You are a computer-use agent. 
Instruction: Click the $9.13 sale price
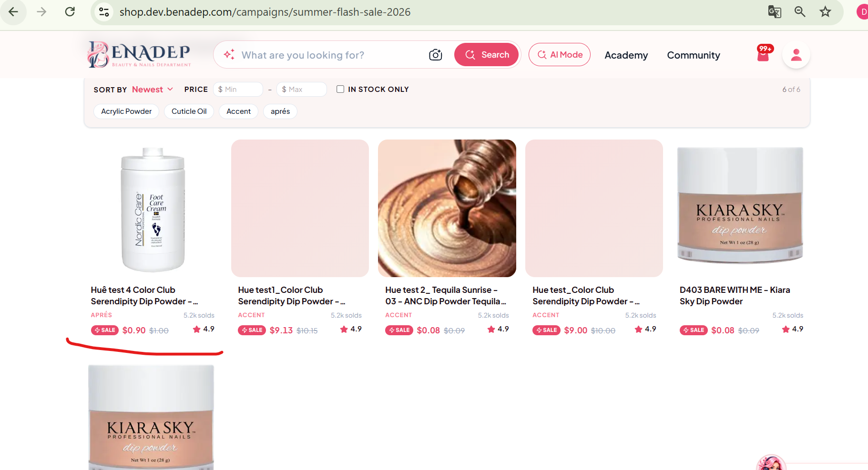click(281, 330)
